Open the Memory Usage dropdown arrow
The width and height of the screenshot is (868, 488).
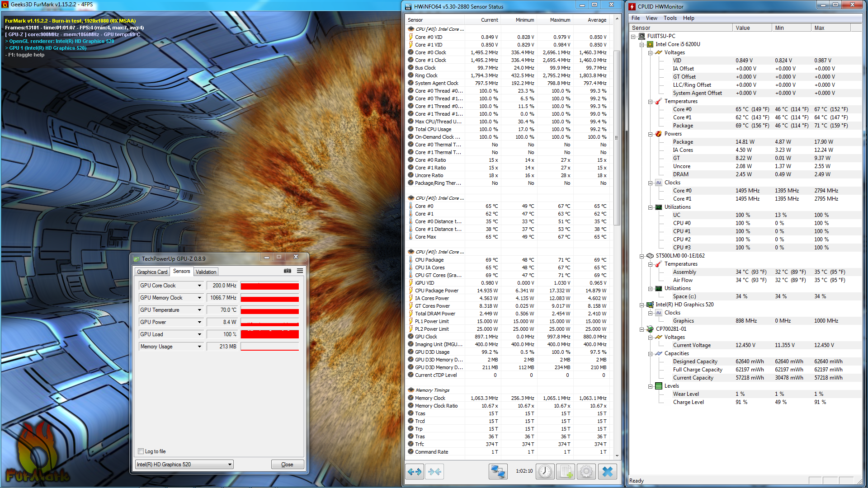(199, 347)
